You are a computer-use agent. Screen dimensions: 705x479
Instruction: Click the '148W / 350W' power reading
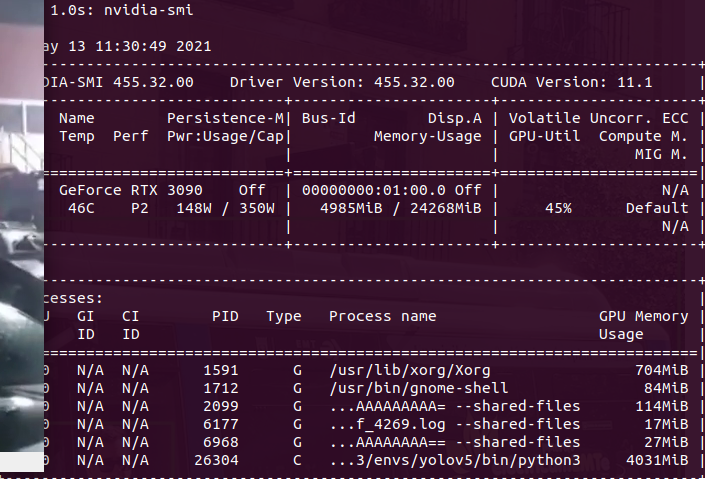point(225,208)
